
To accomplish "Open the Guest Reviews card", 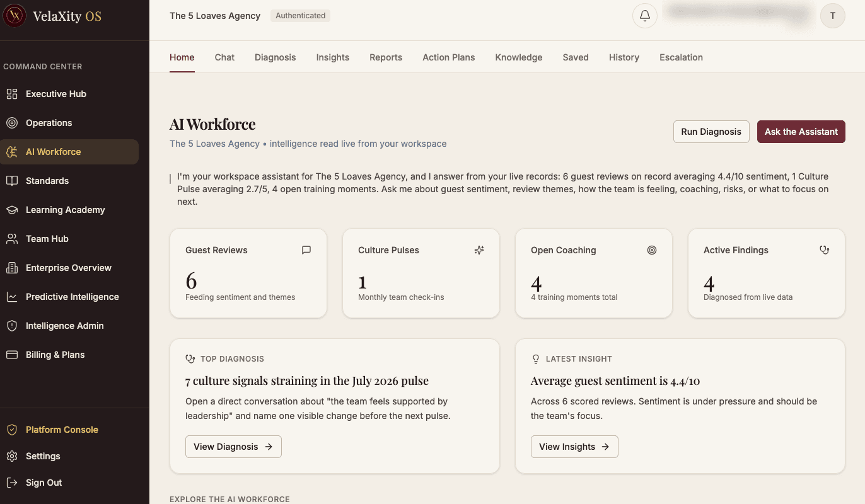I will point(248,273).
